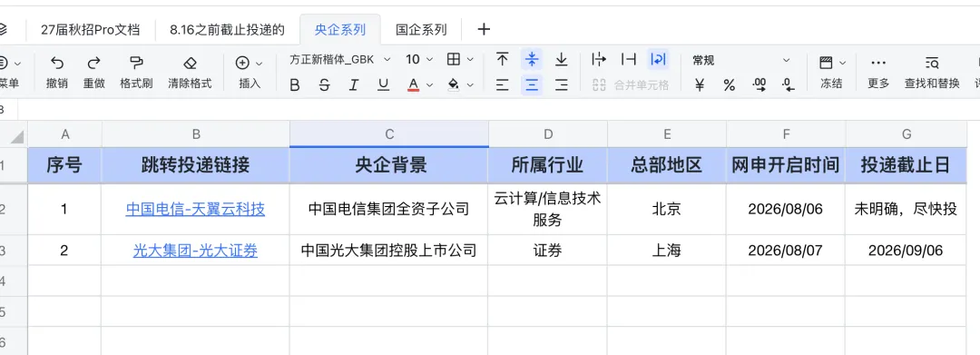Click the 跳转投递链接 header cell

coord(195,165)
